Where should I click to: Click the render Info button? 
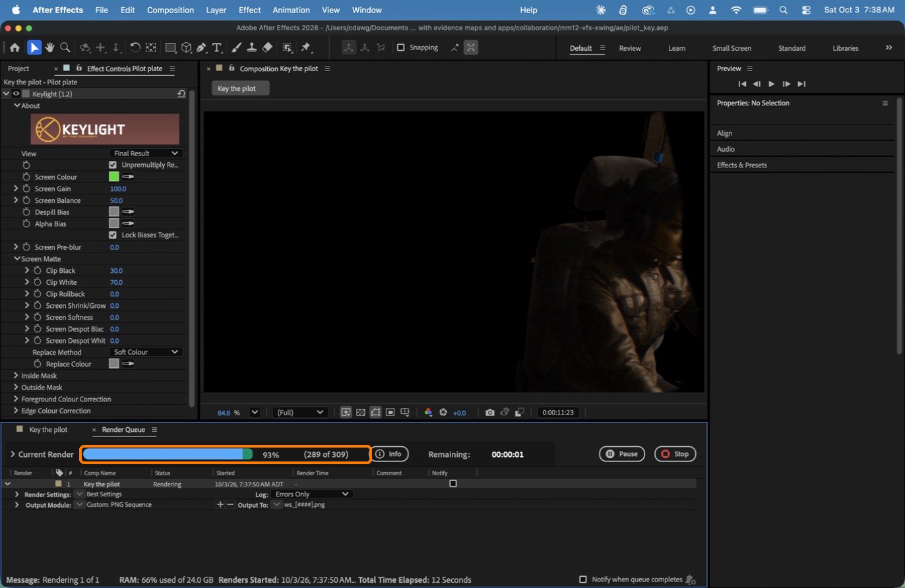tap(389, 454)
